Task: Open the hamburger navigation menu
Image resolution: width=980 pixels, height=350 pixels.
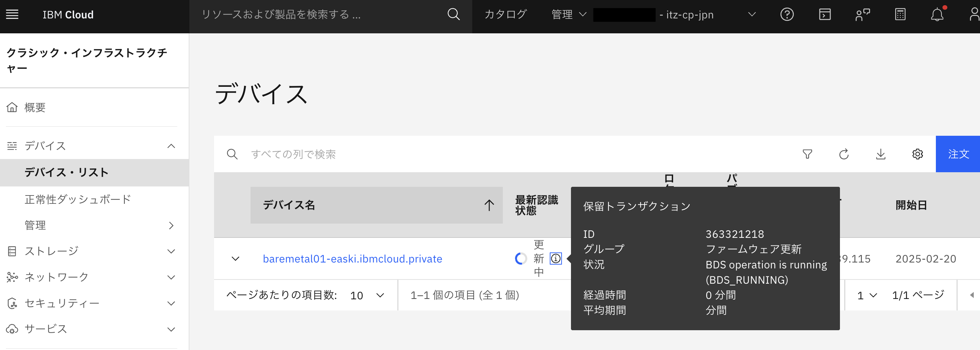Action: click(12, 15)
